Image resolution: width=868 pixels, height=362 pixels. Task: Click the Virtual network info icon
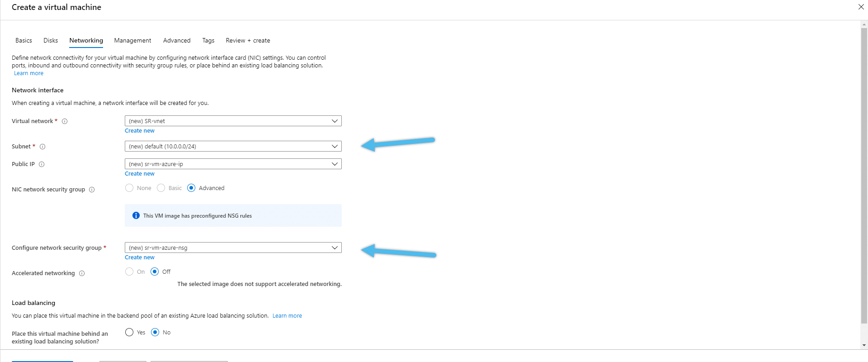pyautogui.click(x=65, y=121)
